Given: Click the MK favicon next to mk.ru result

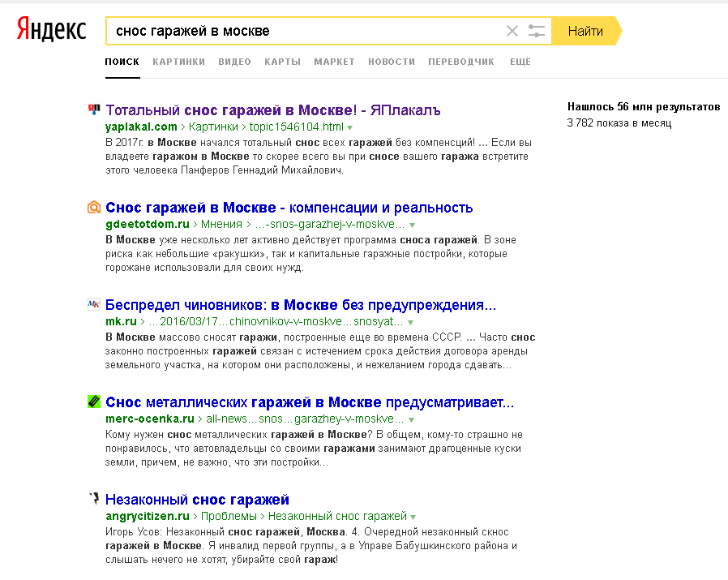Looking at the screenshot, I should point(94,304).
